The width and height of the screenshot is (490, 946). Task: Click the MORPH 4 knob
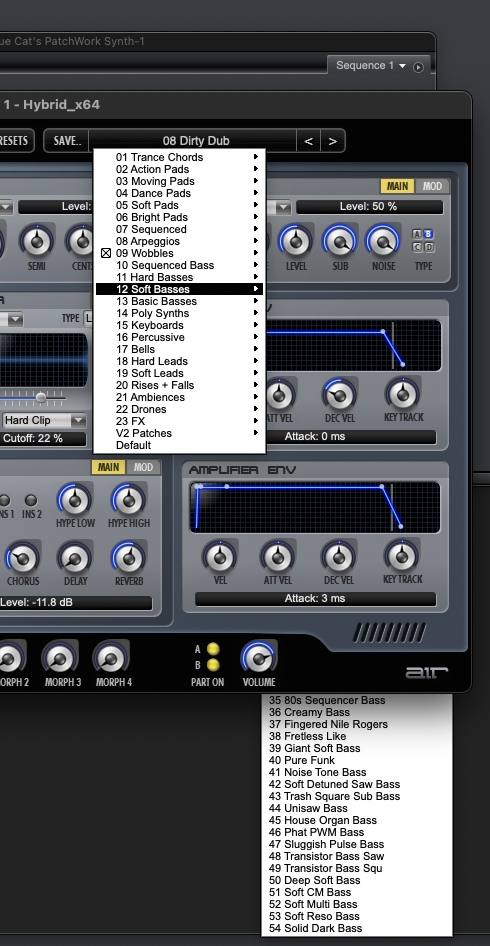[x=111, y=657]
